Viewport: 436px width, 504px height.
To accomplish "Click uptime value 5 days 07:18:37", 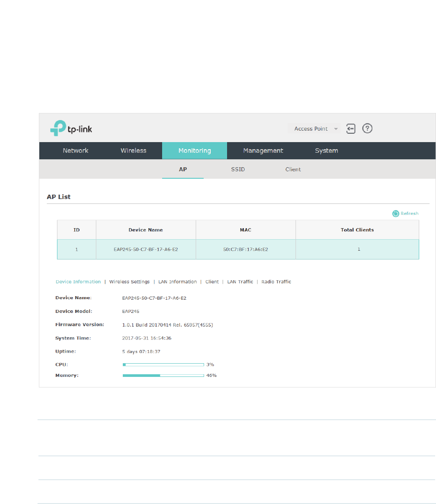I will (x=141, y=352).
